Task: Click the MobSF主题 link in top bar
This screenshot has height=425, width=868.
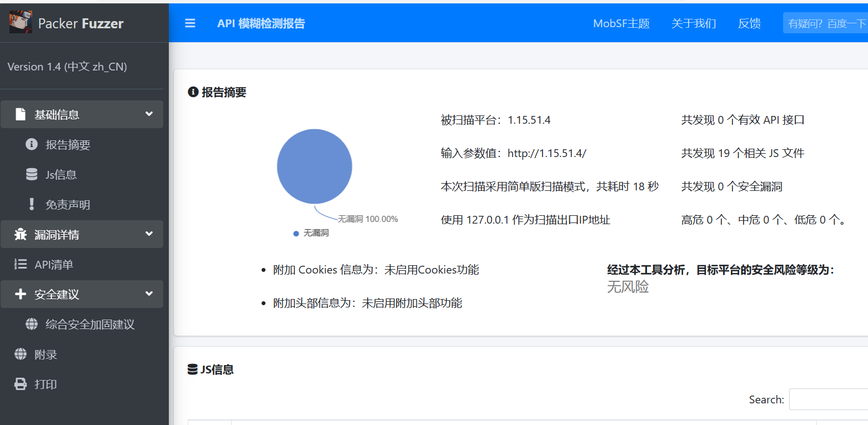Action: pos(621,23)
